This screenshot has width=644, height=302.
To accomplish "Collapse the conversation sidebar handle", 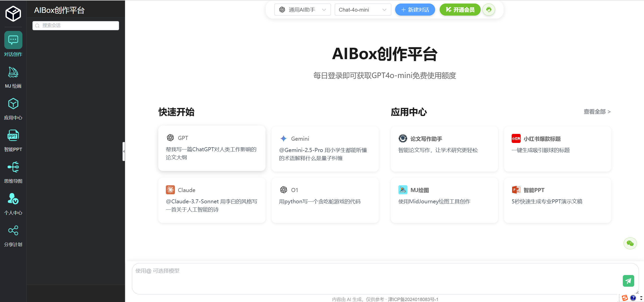I will coord(124,152).
